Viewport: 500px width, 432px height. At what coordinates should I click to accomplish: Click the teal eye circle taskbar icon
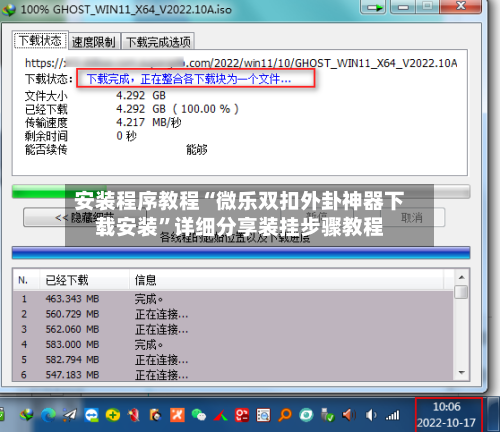(x=306, y=415)
